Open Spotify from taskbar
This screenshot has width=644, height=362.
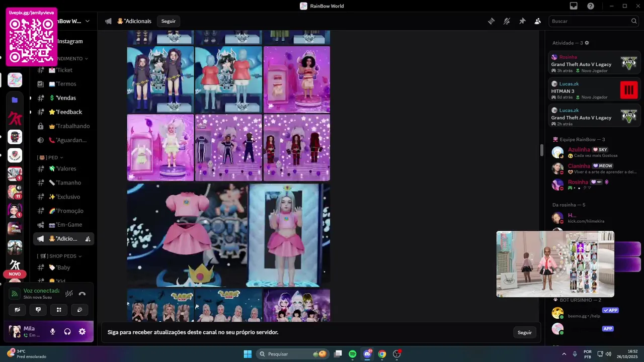point(353,354)
